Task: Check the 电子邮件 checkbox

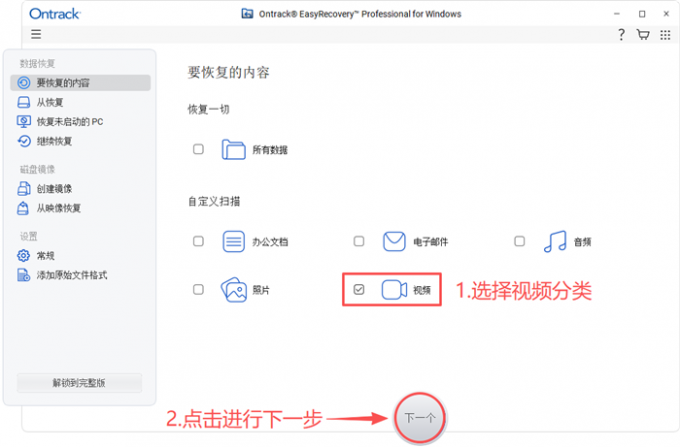Action: 359,241
